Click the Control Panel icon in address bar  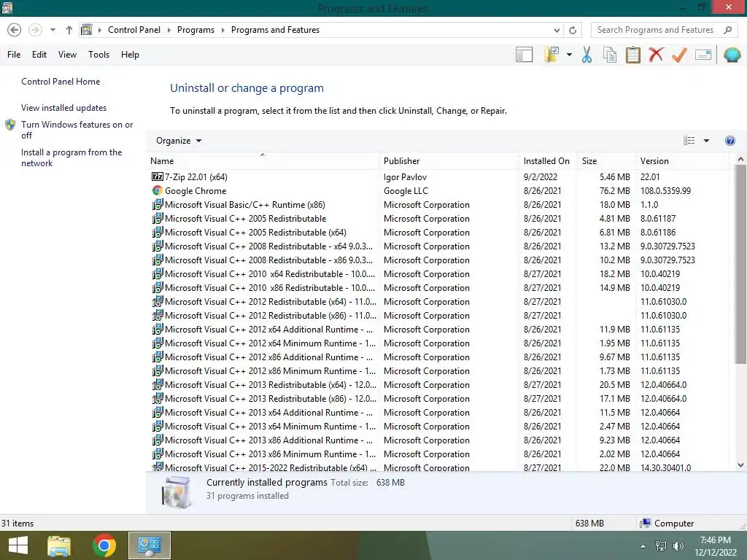click(87, 30)
